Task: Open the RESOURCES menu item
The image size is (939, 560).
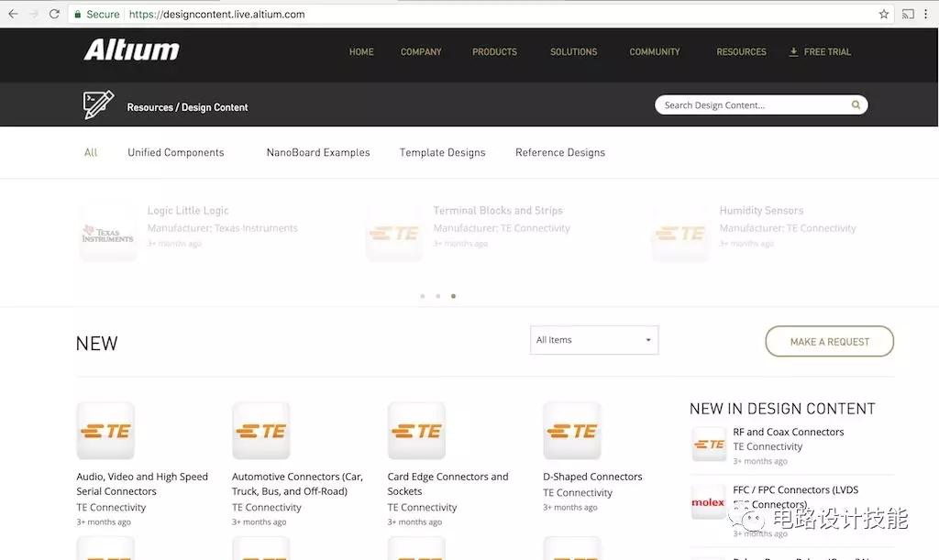Action: tap(741, 52)
